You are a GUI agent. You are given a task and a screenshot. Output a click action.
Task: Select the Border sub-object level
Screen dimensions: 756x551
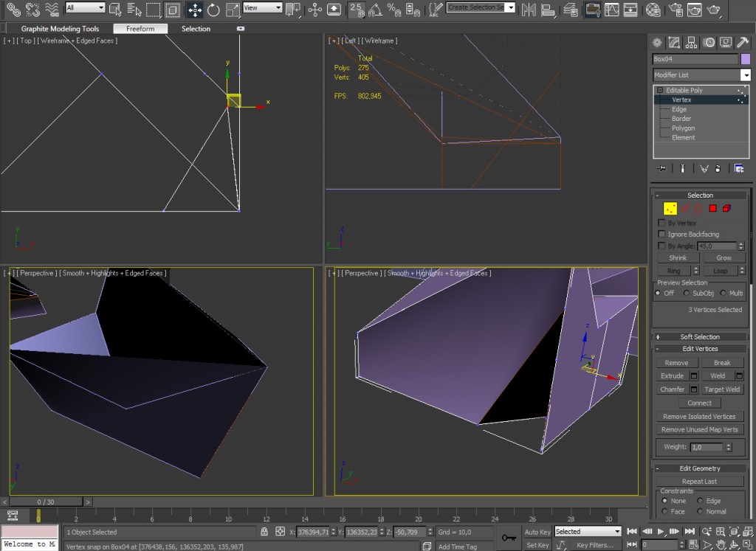[681, 119]
